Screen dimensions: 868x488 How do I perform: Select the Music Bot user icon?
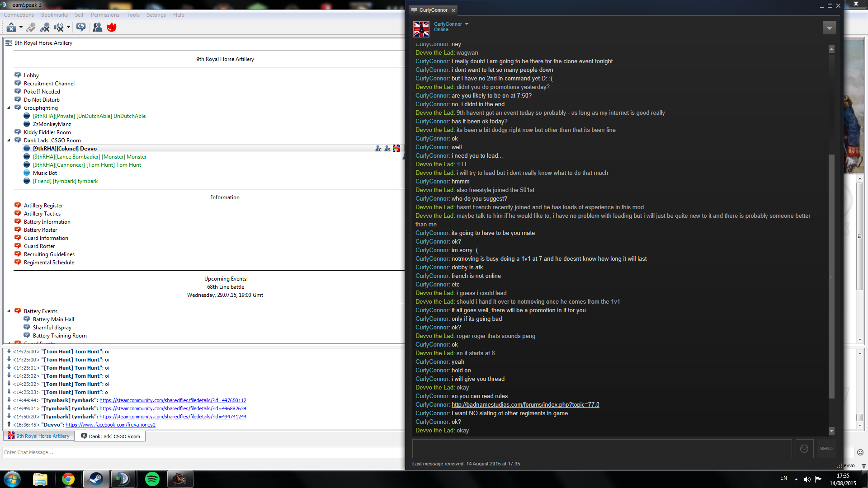click(27, 173)
